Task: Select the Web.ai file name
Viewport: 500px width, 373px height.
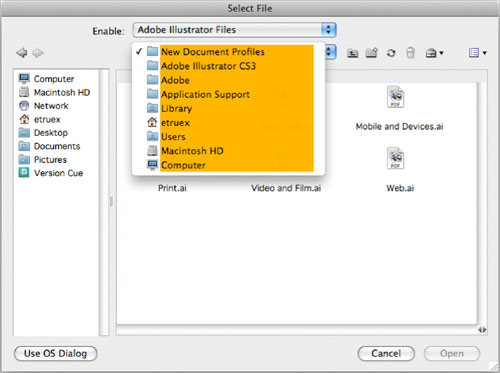Action: click(400, 188)
